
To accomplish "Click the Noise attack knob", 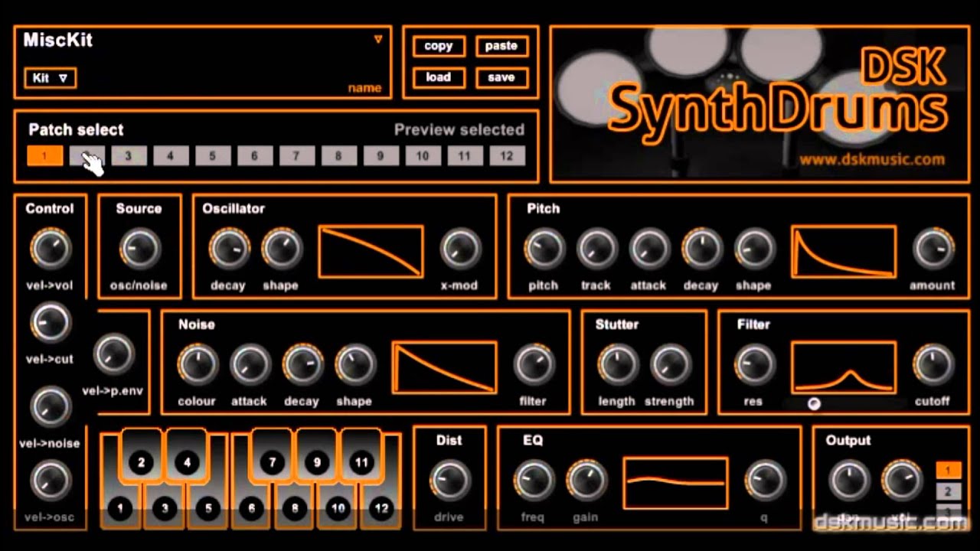I will [x=250, y=364].
